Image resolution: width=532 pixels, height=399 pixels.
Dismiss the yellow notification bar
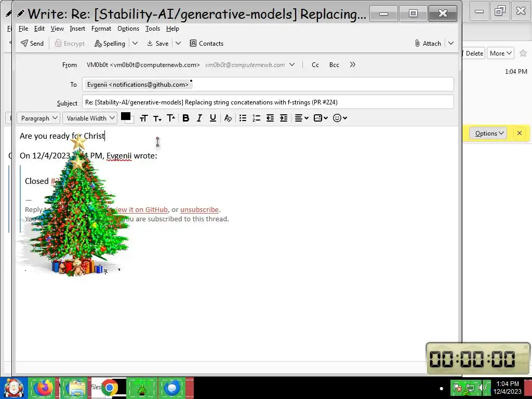coord(520,133)
